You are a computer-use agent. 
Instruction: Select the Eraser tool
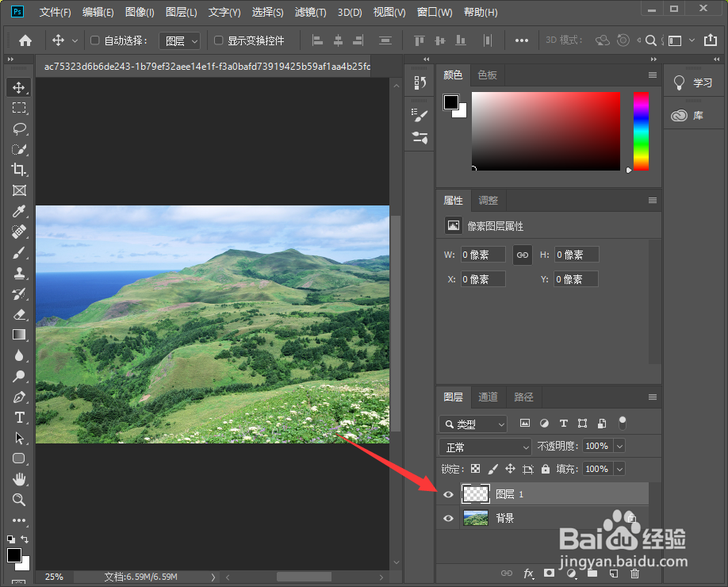[18, 314]
